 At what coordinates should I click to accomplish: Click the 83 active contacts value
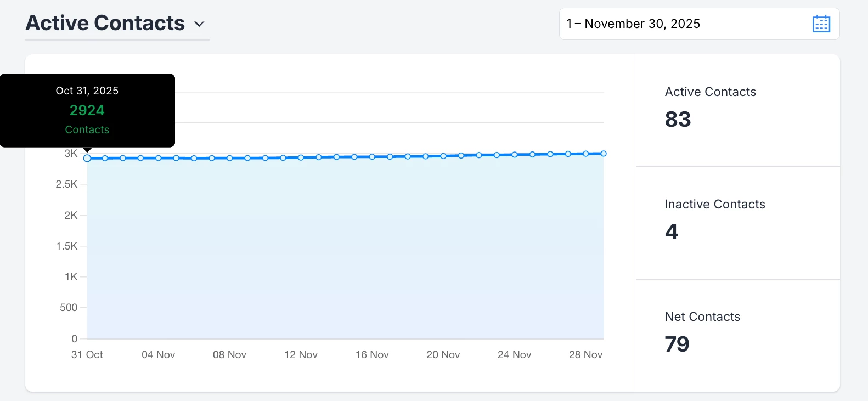pos(678,120)
